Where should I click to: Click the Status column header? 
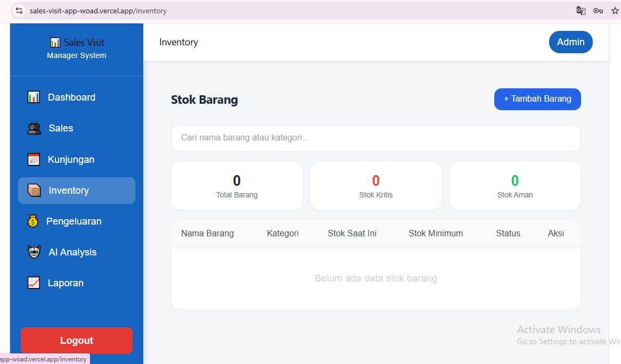tap(508, 234)
